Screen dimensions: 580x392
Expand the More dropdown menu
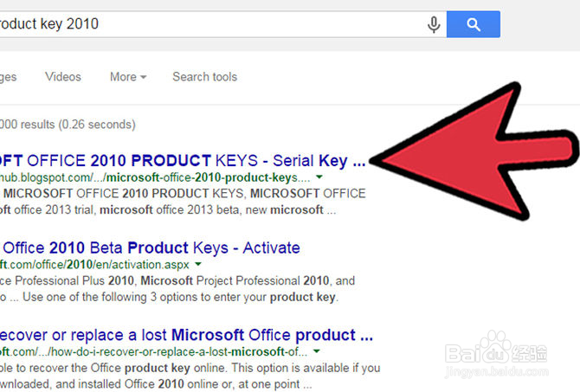point(127,77)
